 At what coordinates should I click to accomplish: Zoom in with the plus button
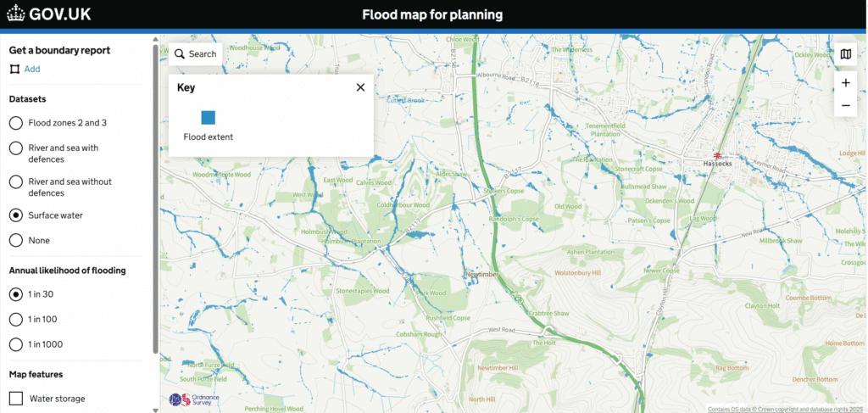pos(845,83)
